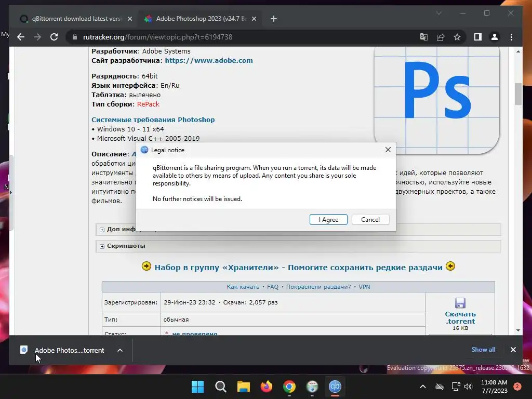The image size is (532, 399).
Task: Show hidden system tray icons
Action: tap(423, 387)
